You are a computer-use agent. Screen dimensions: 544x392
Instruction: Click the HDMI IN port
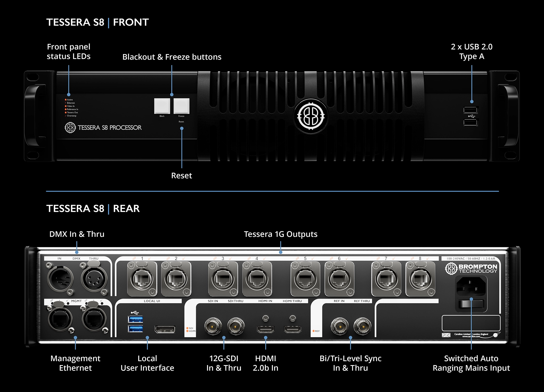265,329
